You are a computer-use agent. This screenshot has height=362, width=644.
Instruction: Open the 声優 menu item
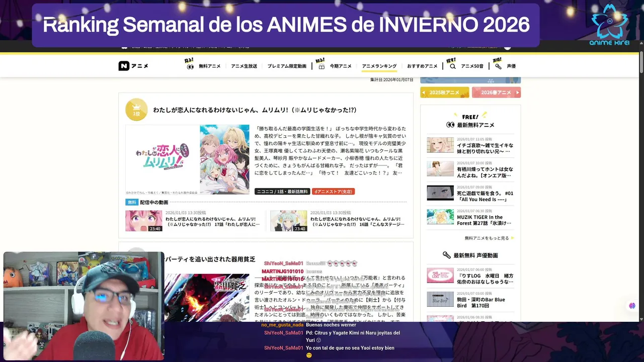[511, 66]
